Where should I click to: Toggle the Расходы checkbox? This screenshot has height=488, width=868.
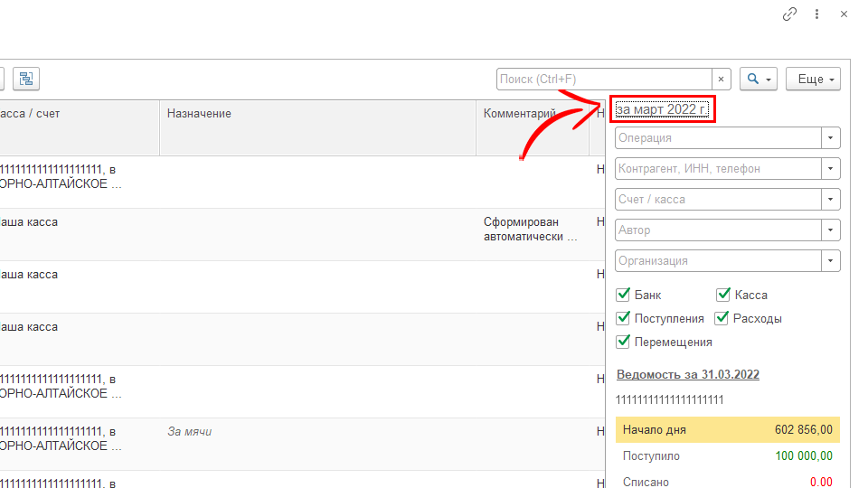(x=722, y=318)
